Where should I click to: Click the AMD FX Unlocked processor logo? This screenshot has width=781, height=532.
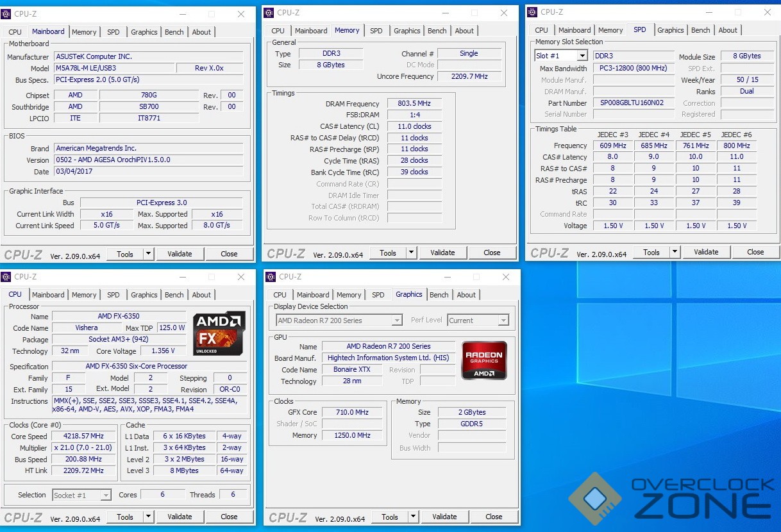(219, 333)
